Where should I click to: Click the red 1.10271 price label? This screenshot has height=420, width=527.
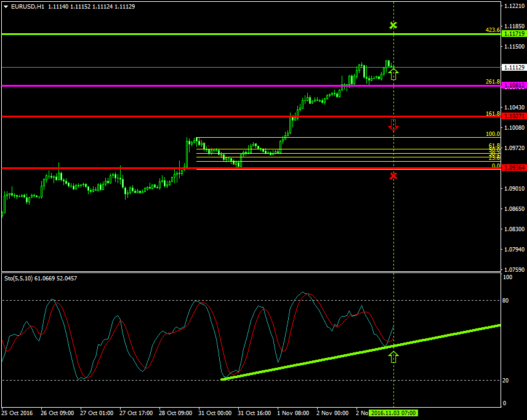[514, 116]
